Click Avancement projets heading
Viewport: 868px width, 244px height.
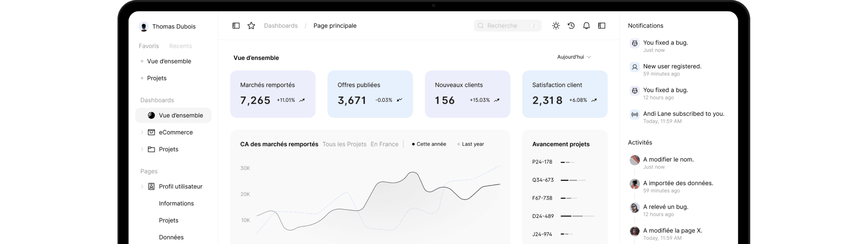[x=561, y=144]
